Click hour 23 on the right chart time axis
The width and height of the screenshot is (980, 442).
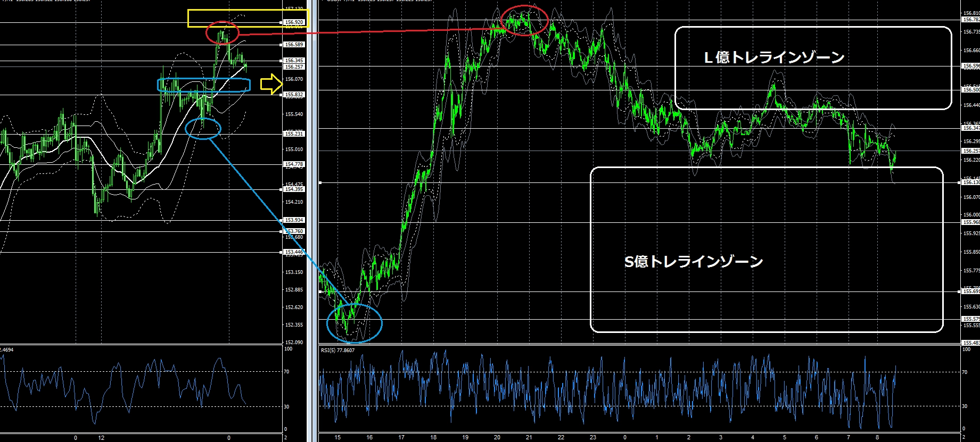point(593,438)
